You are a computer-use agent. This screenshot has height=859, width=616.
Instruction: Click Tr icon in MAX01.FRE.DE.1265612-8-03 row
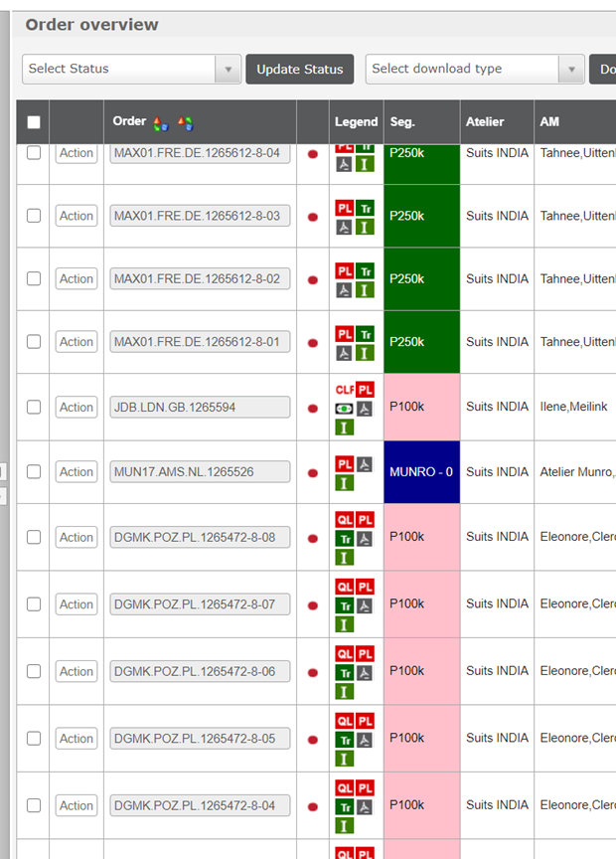[366, 208]
